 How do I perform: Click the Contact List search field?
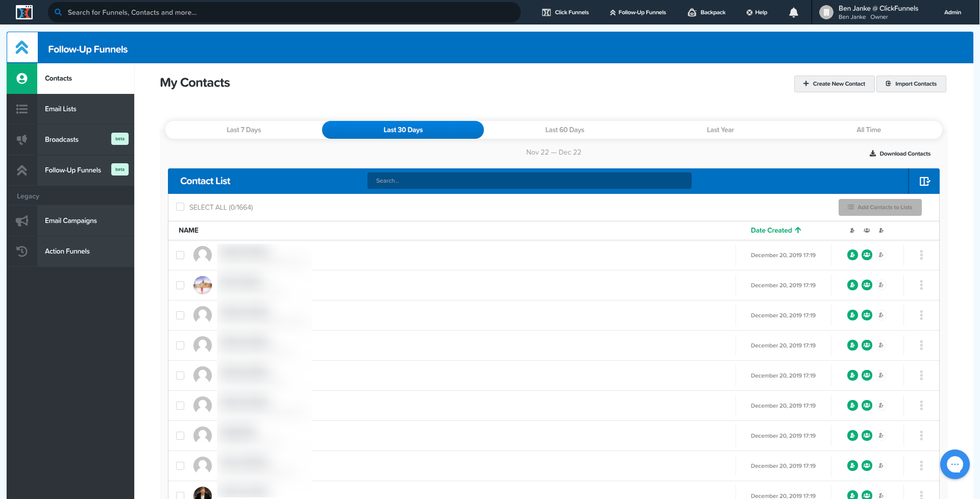(529, 181)
